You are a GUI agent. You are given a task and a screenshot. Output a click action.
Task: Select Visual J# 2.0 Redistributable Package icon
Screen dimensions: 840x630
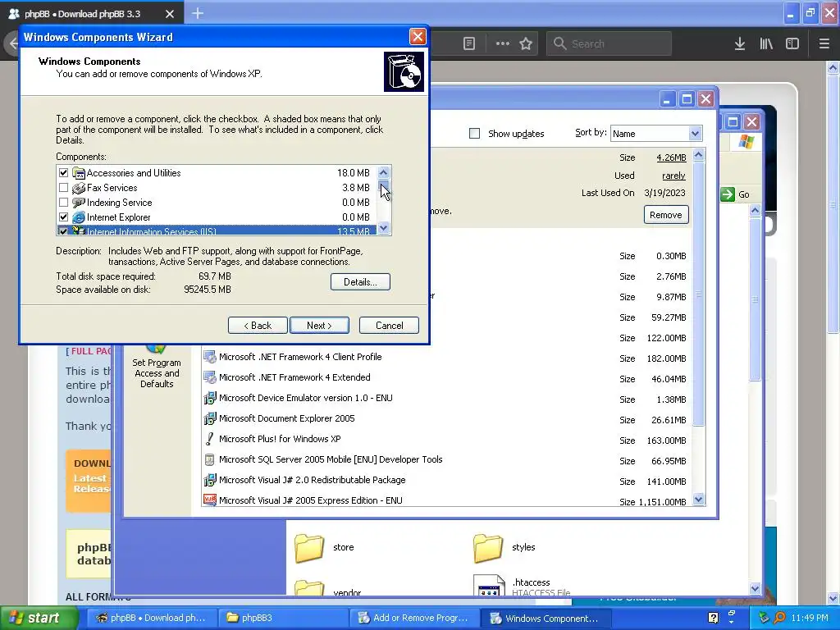210,480
